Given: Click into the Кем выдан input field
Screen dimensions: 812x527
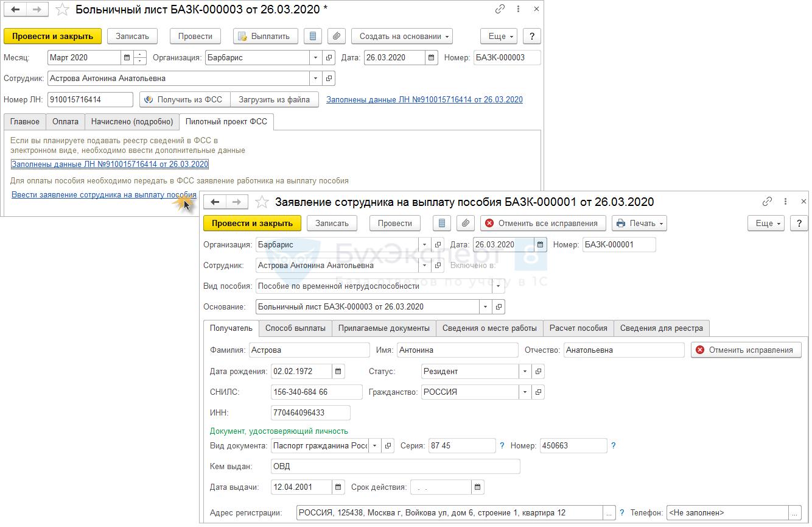Looking at the screenshot, I should click(x=396, y=467).
